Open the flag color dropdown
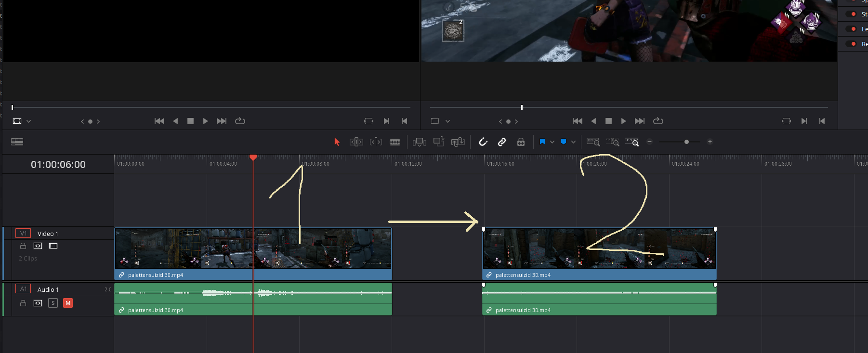The width and height of the screenshot is (868, 353). click(552, 142)
